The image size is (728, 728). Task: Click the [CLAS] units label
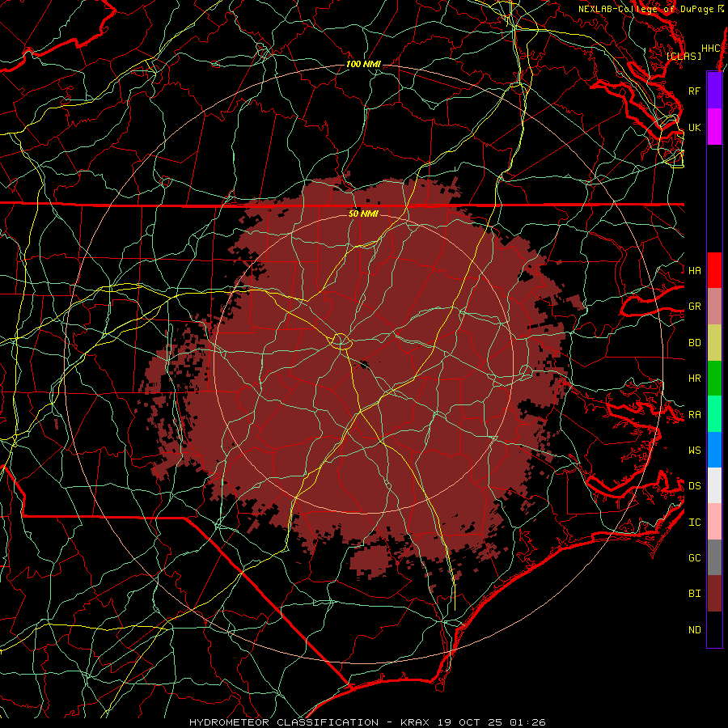pos(684,56)
